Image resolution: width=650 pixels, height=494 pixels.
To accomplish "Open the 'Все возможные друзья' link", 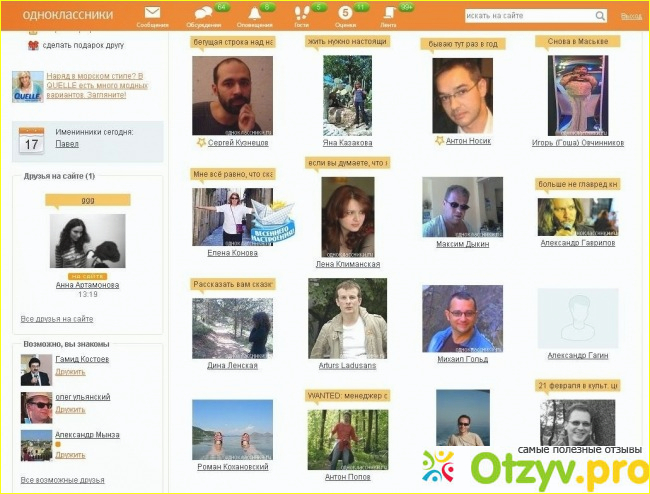I will [63, 479].
